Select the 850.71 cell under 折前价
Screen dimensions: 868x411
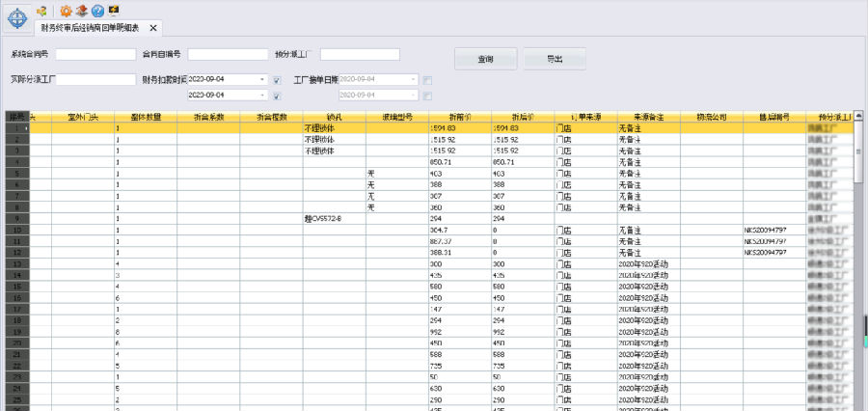pyautogui.click(x=459, y=162)
